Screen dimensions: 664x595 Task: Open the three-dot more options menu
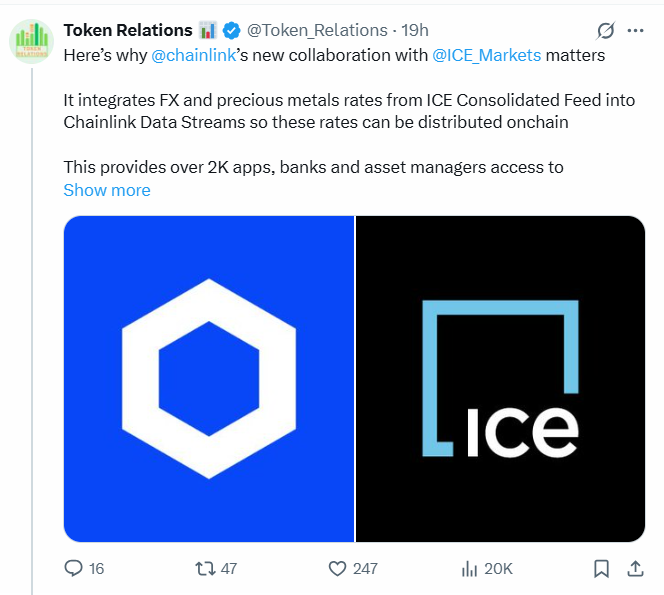click(635, 30)
